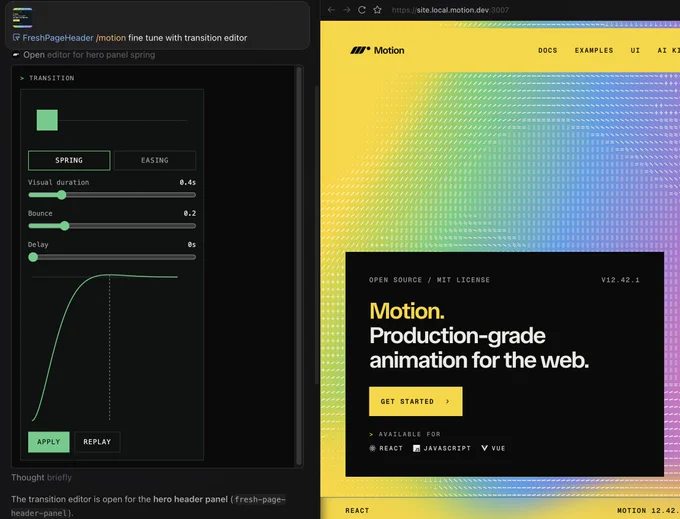
Task: Click the green preview square
Action: click(47, 120)
